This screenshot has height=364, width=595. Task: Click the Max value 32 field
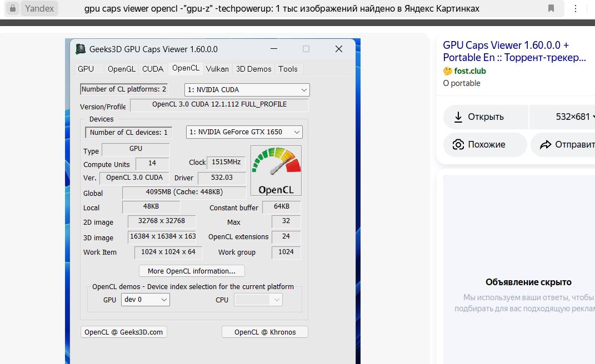(286, 221)
